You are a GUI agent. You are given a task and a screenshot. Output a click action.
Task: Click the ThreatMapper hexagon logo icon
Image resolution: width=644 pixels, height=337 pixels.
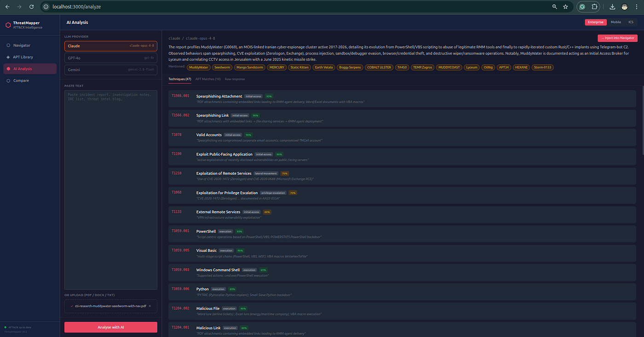click(x=8, y=25)
